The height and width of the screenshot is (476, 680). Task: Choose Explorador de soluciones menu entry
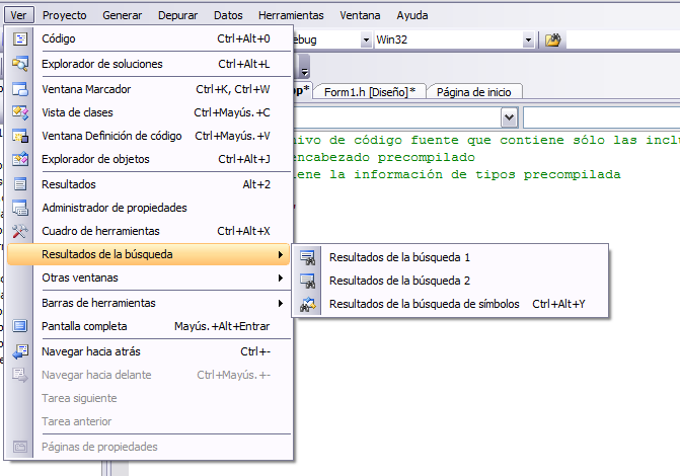tap(149, 64)
